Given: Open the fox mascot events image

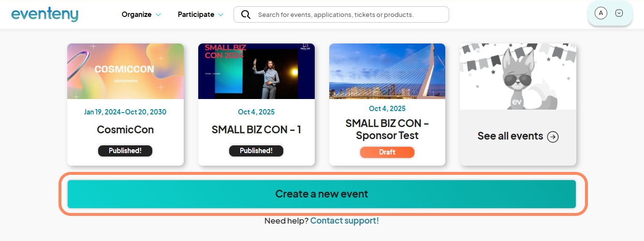Looking at the screenshot, I should [x=518, y=76].
